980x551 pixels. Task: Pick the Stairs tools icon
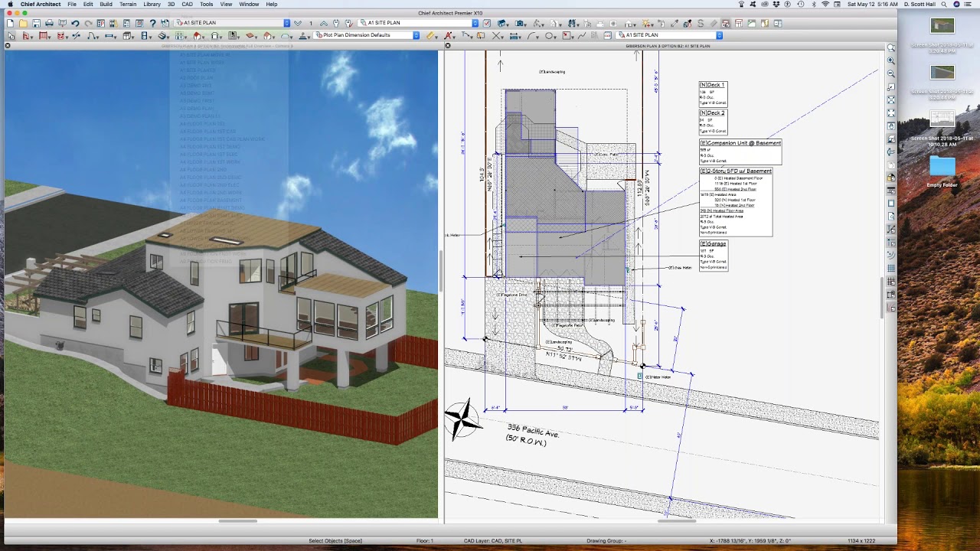tap(162, 35)
